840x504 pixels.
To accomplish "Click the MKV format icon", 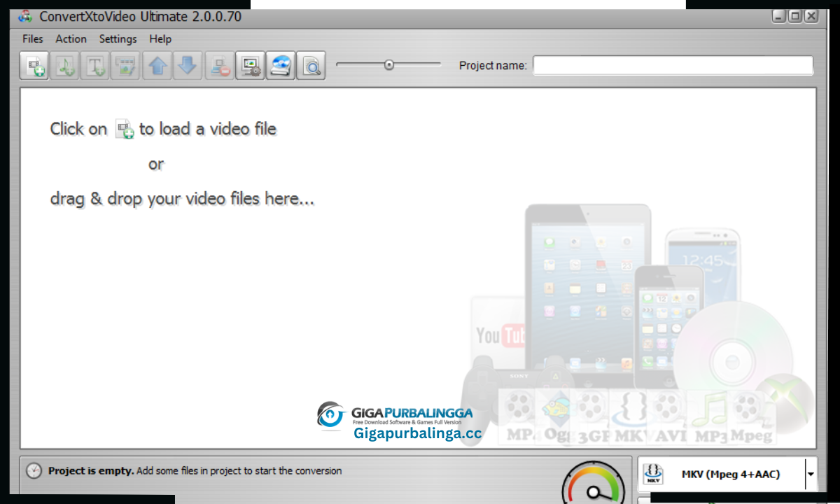I will [x=652, y=474].
